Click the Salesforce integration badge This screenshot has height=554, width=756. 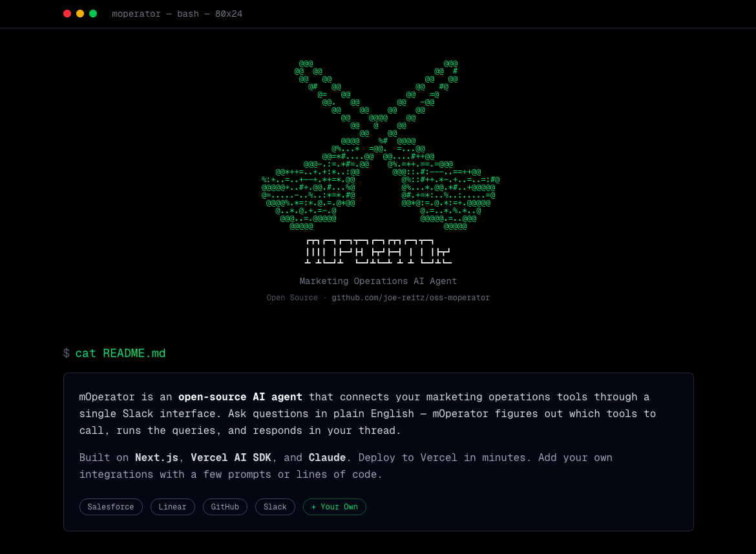pos(110,507)
